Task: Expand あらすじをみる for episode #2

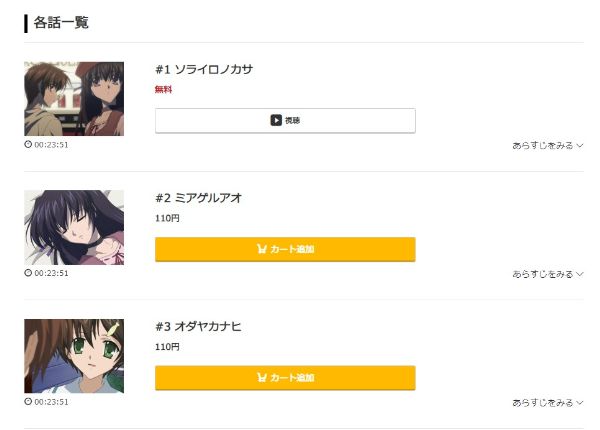Action: (x=547, y=274)
